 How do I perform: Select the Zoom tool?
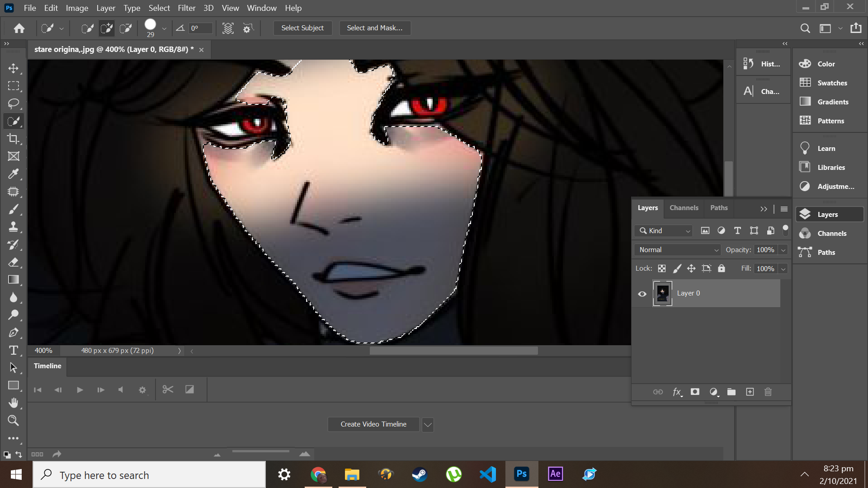[x=14, y=420]
